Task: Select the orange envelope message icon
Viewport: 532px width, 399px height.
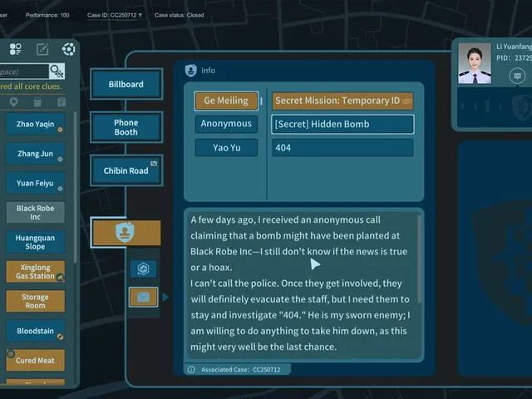Action: [x=144, y=298]
